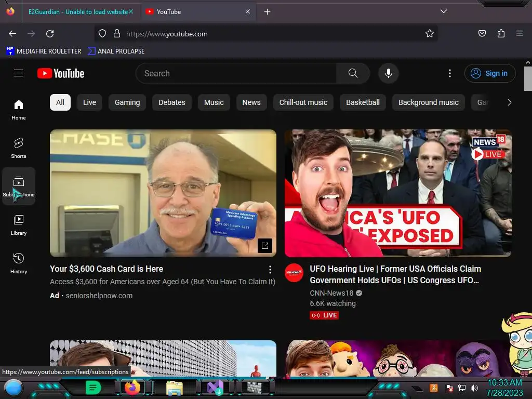The image size is (532, 399).
Task: Open Chase cash card ad thumbnail
Action: pos(163,193)
